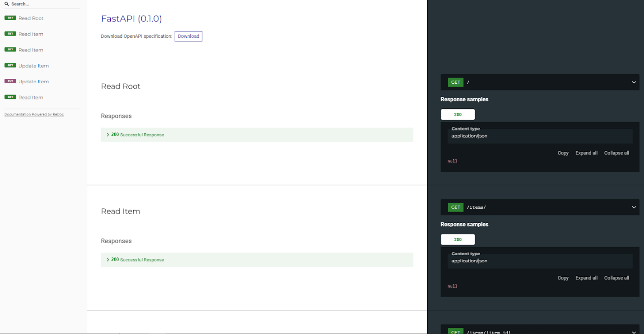
Task: Click the null value in GET /items/ sample
Action: tap(452, 286)
